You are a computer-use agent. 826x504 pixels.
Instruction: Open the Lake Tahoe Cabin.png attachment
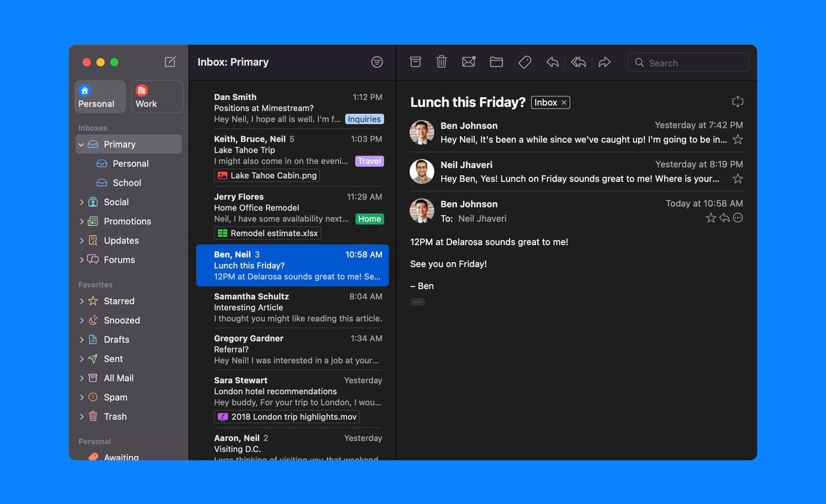click(267, 176)
